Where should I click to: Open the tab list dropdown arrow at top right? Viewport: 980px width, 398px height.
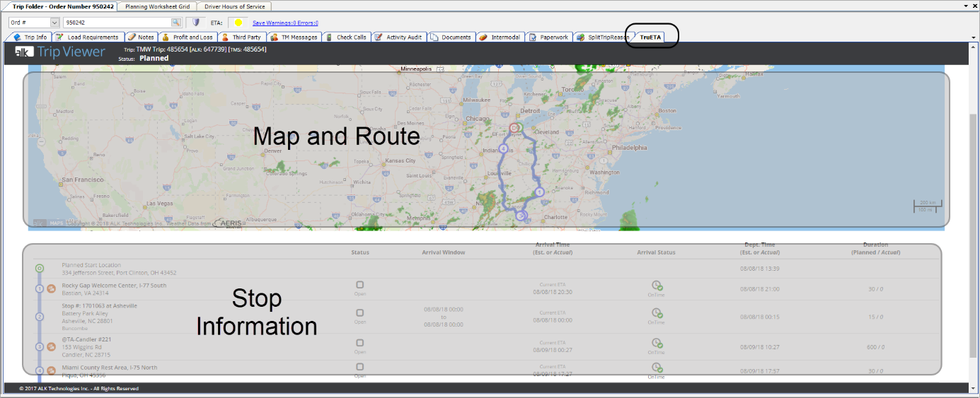point(965,6)
